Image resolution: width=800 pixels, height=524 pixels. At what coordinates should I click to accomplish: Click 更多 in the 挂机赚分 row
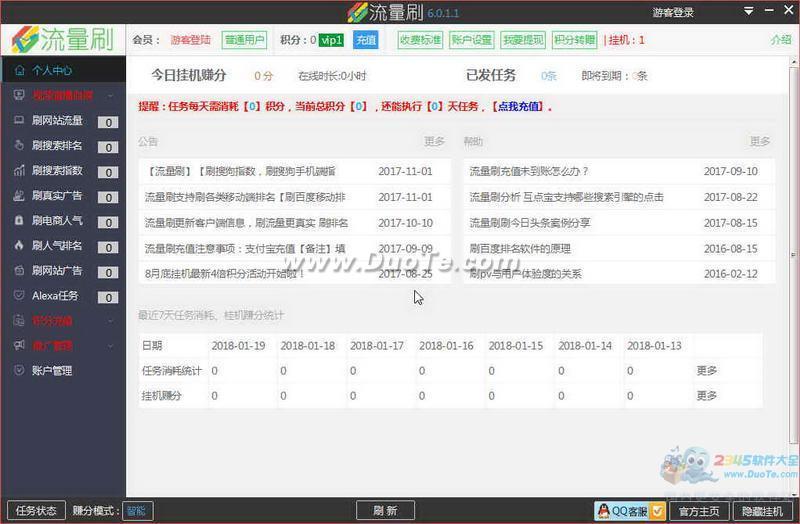pos(707,395)
